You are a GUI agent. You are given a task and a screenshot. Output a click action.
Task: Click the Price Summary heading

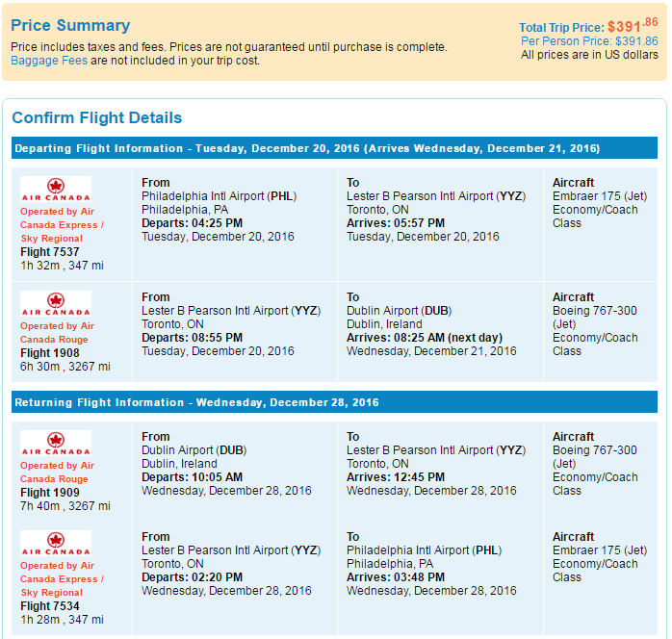[x=70, y=25]
